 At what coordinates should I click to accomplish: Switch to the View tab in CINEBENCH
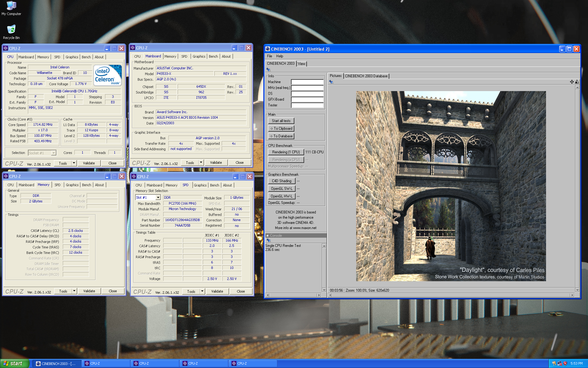(302, 64)
